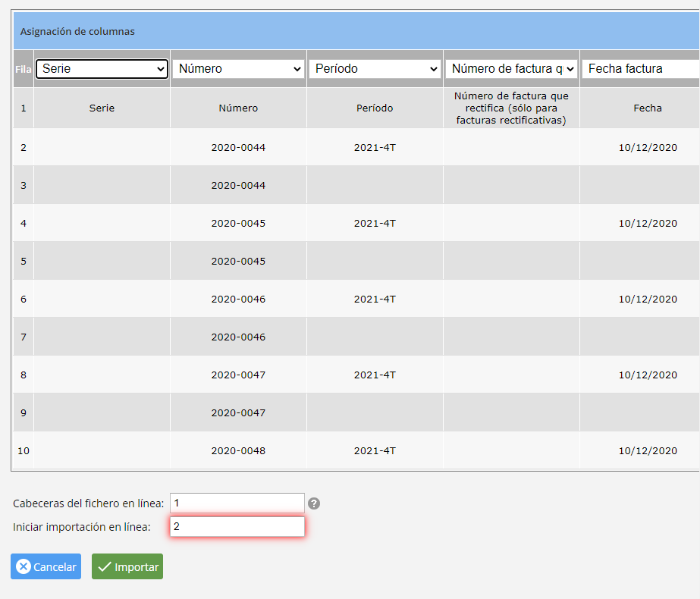This screenshot has height=599, width=700.
Task: Focus the Iniciar importación en línea field
Action: [237, 527]
